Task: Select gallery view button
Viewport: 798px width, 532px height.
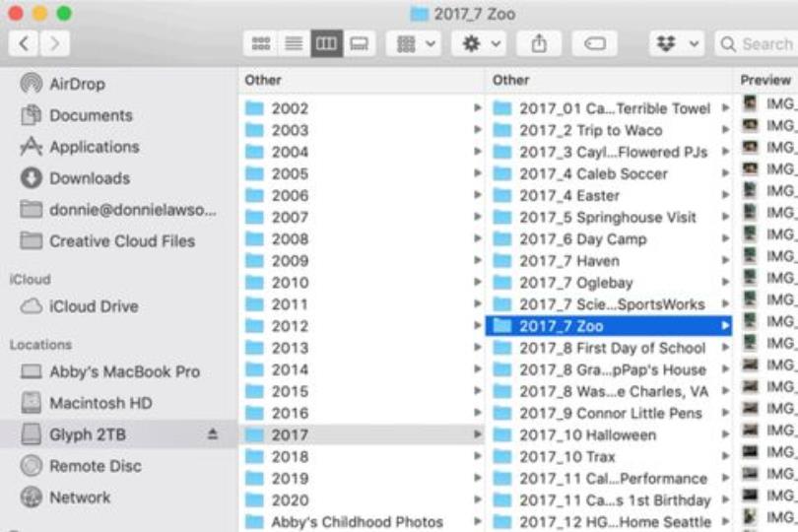Action: 360,43
